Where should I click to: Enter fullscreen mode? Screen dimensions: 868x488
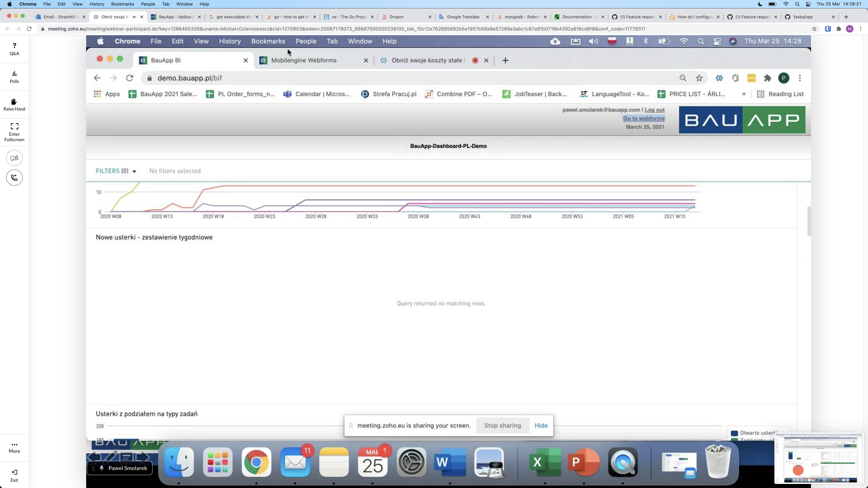click(14, 132)
